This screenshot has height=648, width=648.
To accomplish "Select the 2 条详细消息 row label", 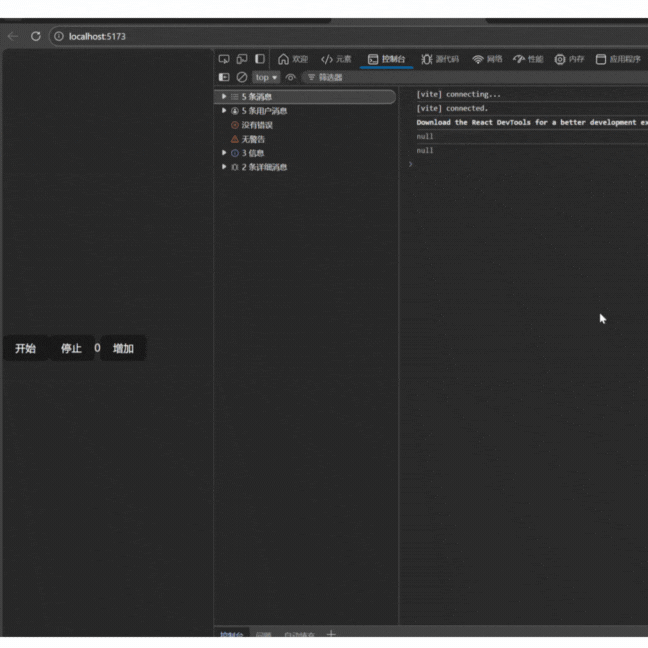I will coord(264,167).
